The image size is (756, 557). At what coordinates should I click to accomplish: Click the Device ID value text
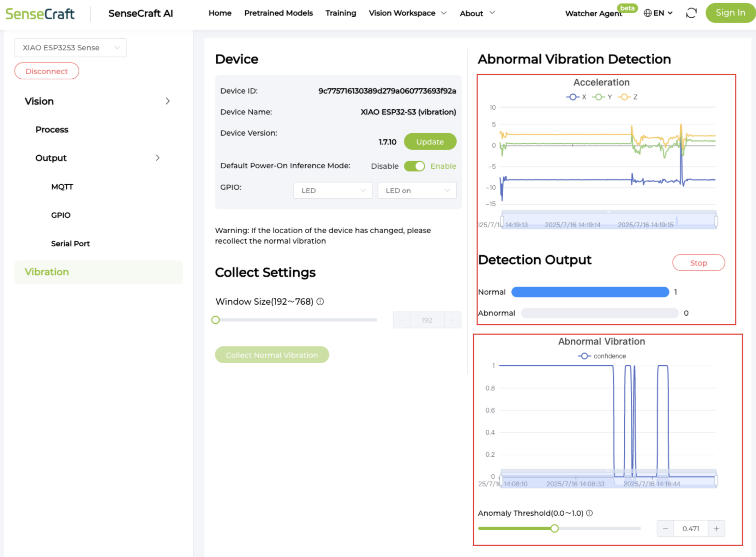pos(387,91)
